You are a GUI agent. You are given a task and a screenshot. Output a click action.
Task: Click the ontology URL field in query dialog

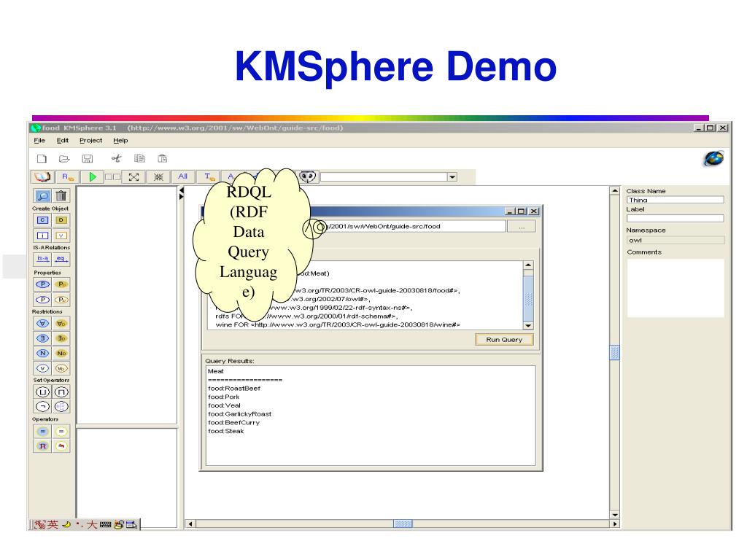[x=407, y=227]
